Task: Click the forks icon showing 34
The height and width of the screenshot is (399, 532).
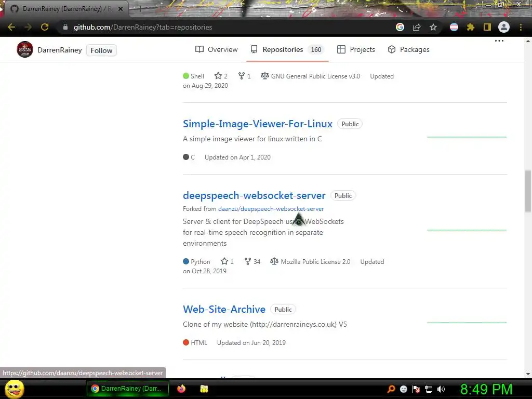Action: 248,261
